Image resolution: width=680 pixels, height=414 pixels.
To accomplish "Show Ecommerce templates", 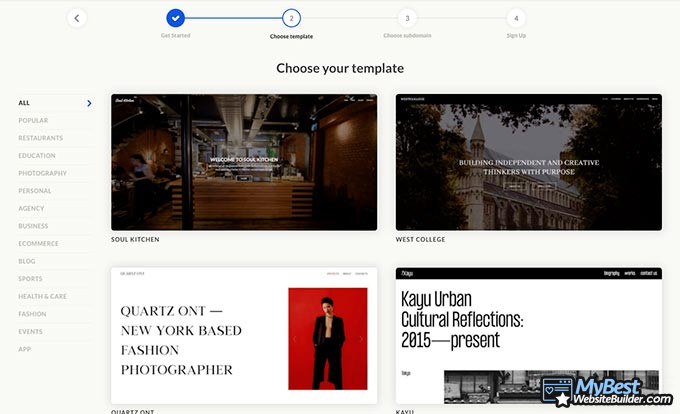I will pyautogui.click(x=38, y=244).
